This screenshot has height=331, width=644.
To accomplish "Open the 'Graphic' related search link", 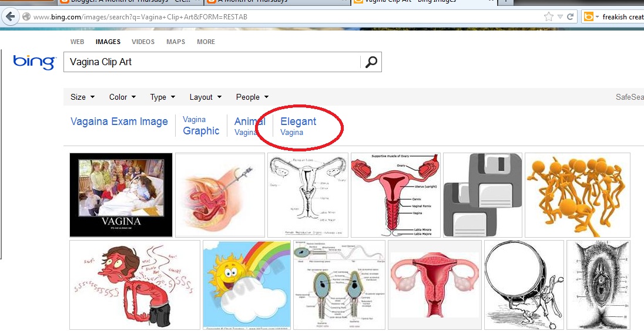I will click(201, 131).
